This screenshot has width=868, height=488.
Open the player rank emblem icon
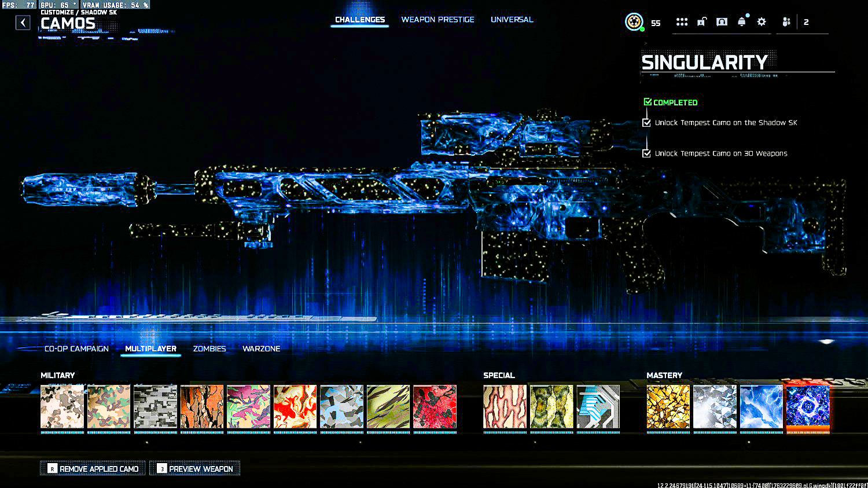click(634, 22)
